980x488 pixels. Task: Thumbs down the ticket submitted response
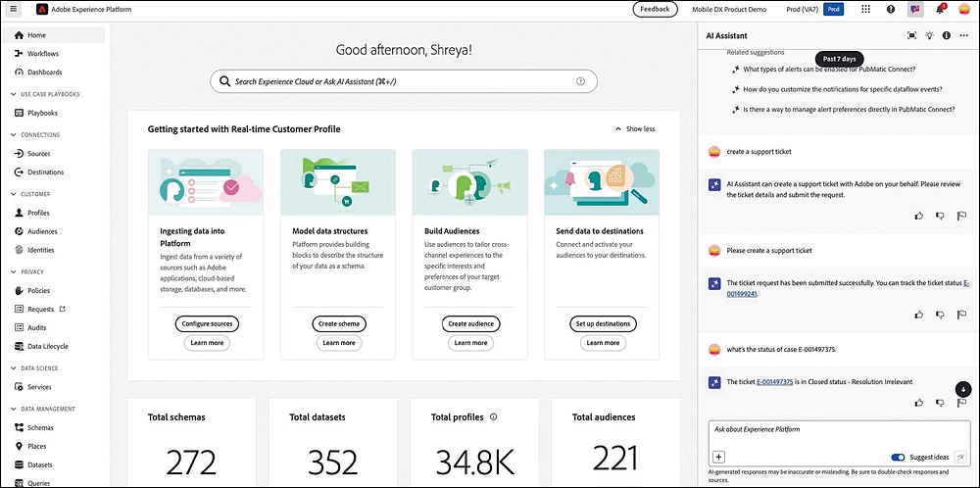click(940, 315)
